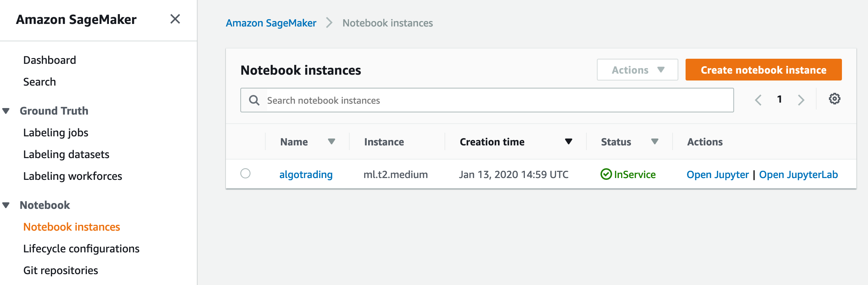Go to previous page of notebook instances
868x285 pixels.
click(758, 100)
